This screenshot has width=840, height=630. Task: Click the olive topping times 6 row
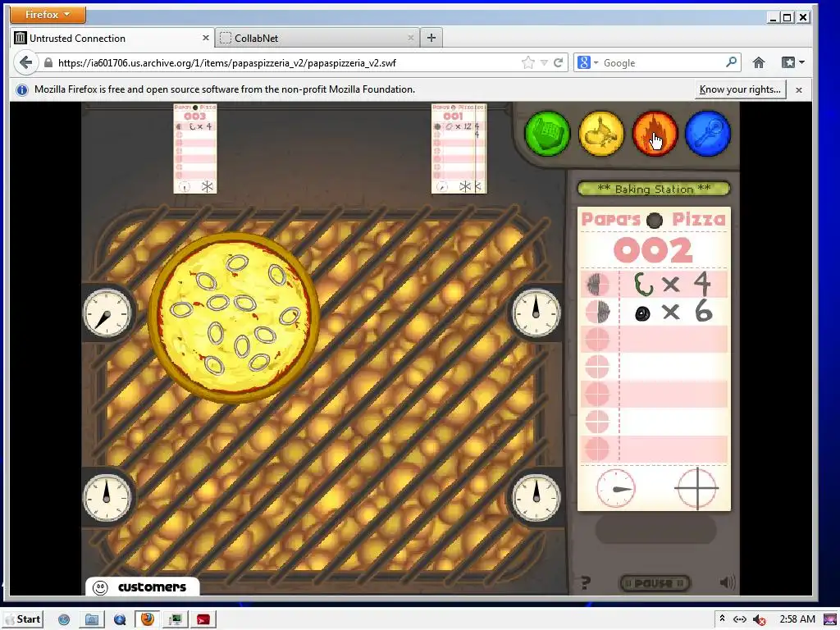654,312
